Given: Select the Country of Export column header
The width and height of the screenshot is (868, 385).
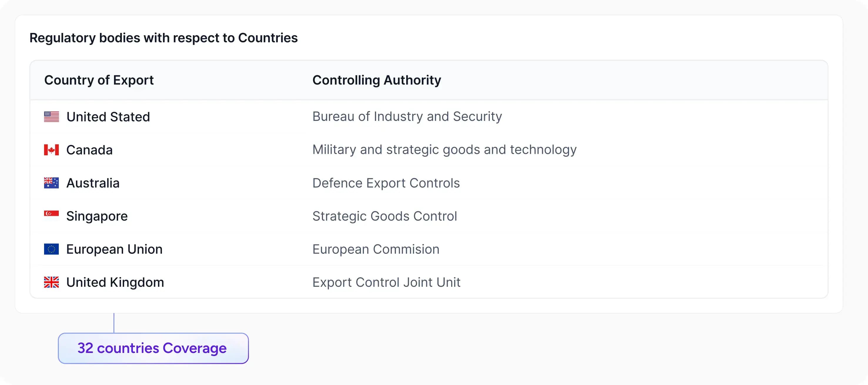Looking at the screenshot, I should coord(99,80).
